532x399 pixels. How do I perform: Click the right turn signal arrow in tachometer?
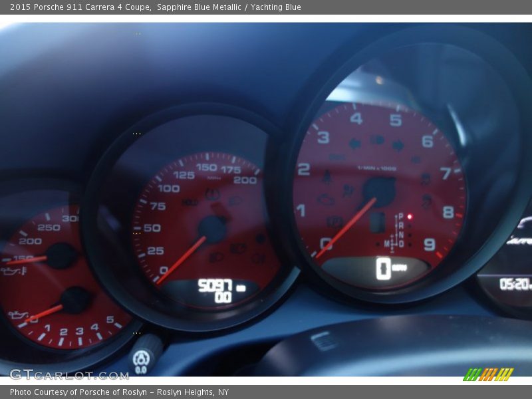(x=398, y=146)
